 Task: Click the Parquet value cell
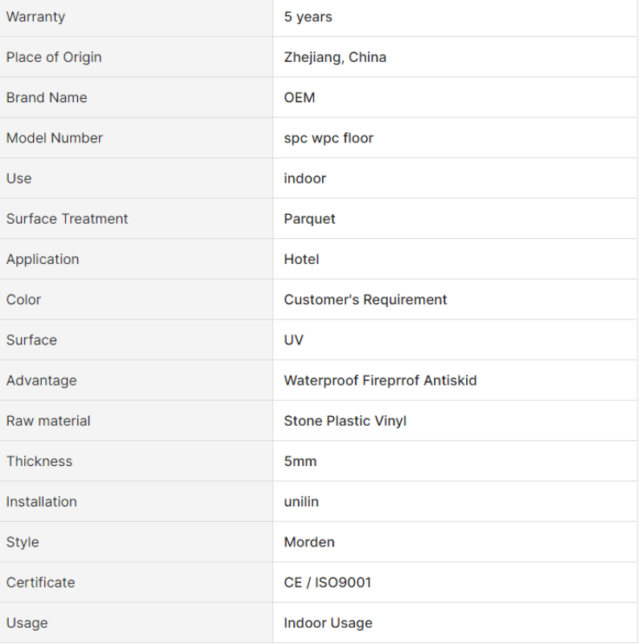pyautogui.click(x=455, y=219)
